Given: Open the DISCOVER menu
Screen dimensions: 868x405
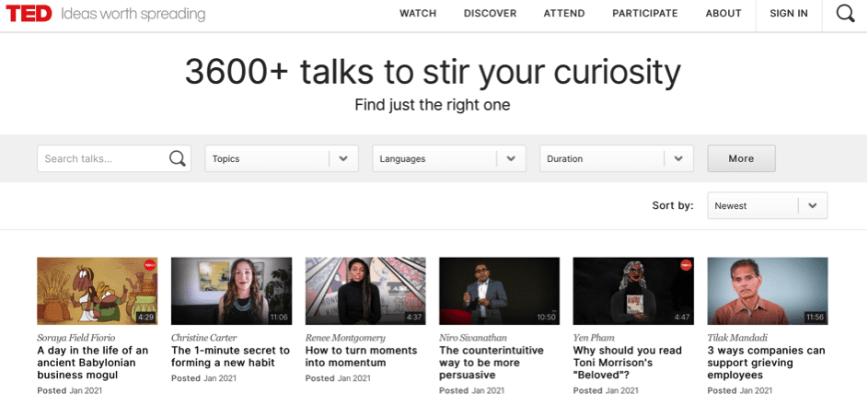Looking at the screenshot, I should [490, 14].
